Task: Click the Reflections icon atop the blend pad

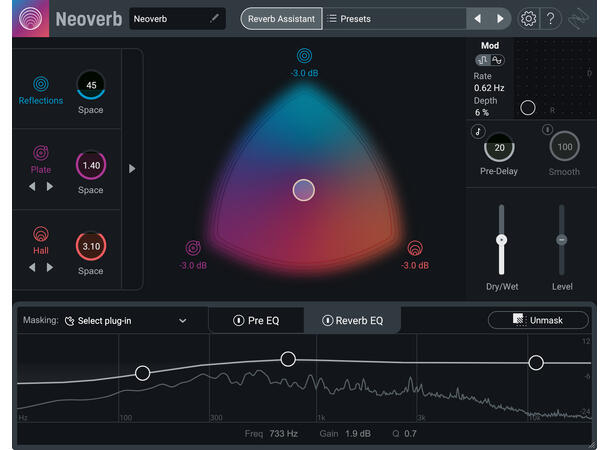Action: [304, 56]
